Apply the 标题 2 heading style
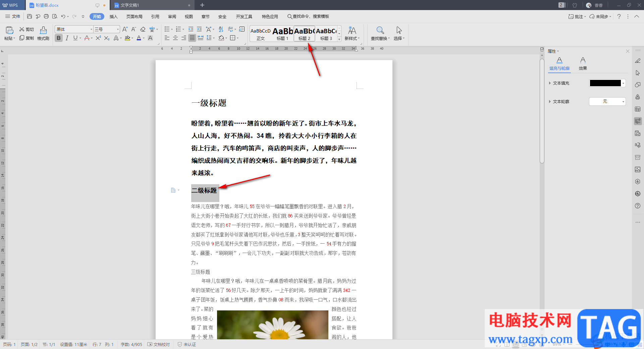Viewport: 644px width, 349px height. 304,34
